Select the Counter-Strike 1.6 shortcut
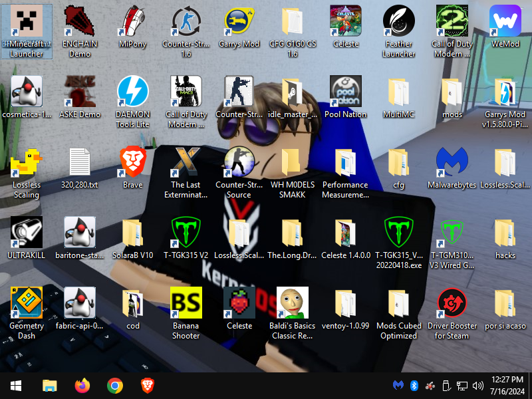Image resolution: width=532 pixels, height=399 pixels. 186,31
